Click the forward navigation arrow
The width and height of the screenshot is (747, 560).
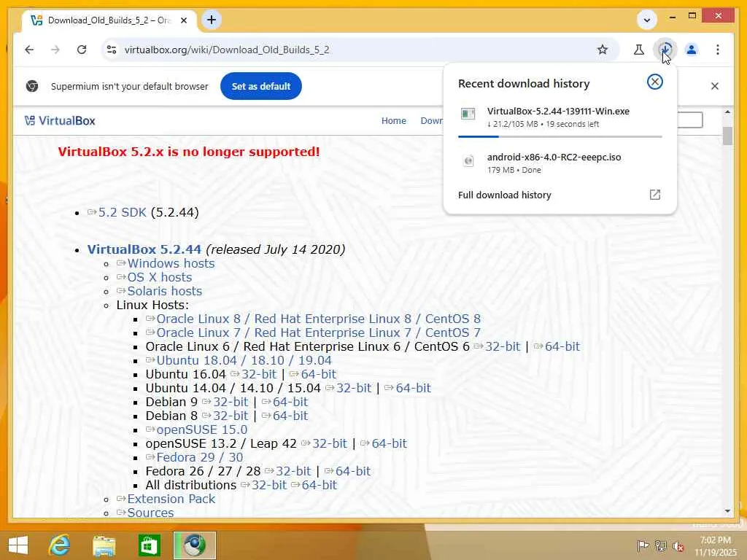point(55,50)
